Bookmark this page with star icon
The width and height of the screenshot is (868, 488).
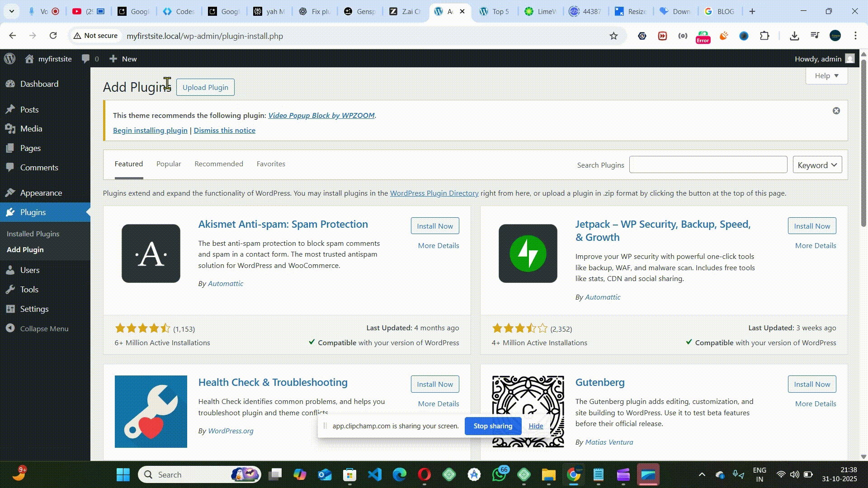pyautogui.click(x=613, y=36)
